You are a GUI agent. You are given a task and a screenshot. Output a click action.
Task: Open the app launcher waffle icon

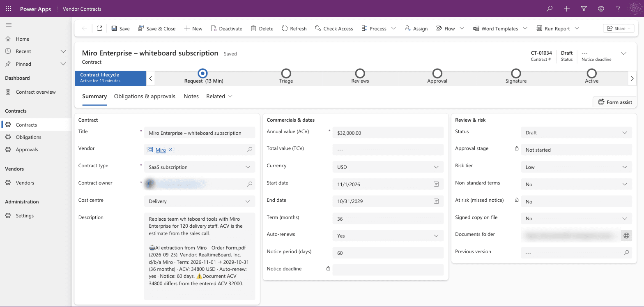coord(8,9)
